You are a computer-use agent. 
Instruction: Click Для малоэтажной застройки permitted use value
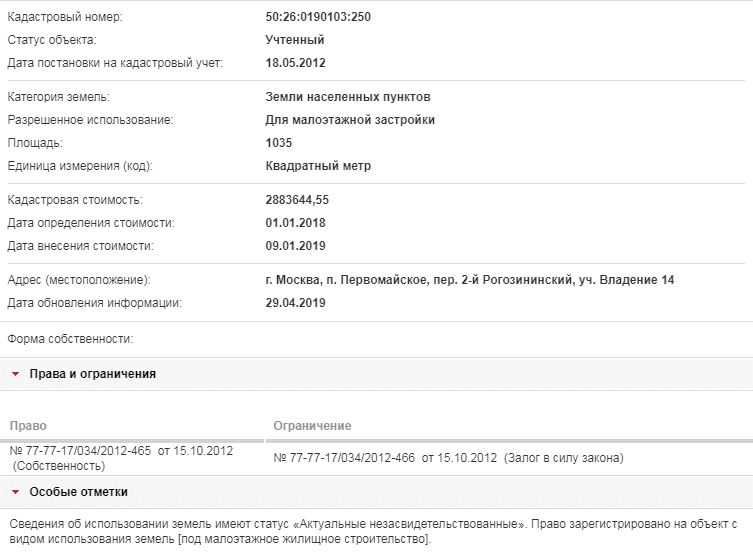click(350, 120)
